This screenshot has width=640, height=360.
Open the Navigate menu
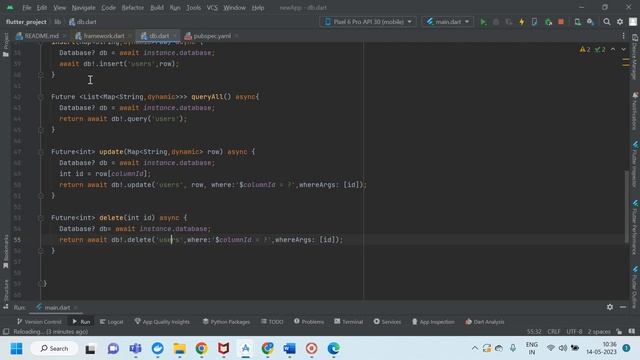click(83, 8)
